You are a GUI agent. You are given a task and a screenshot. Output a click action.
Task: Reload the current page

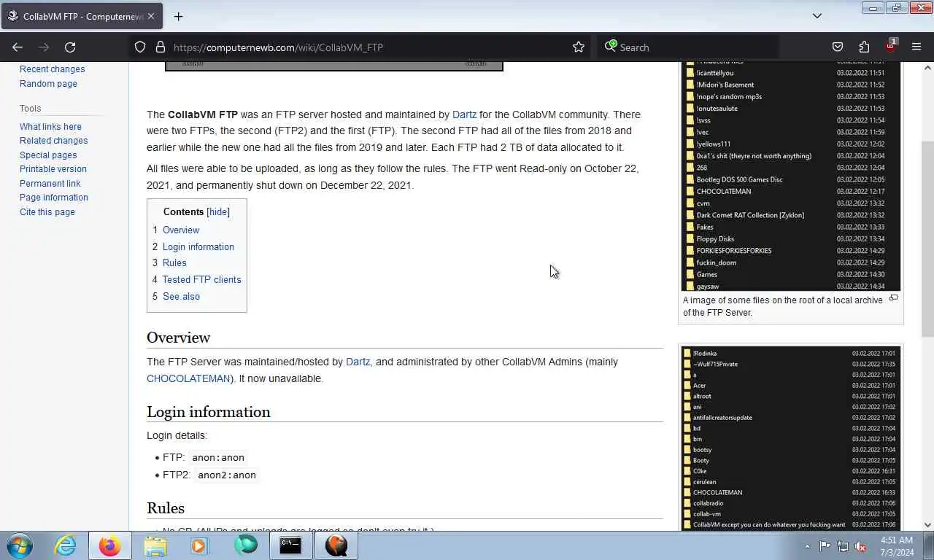click(x=70, y=47)
